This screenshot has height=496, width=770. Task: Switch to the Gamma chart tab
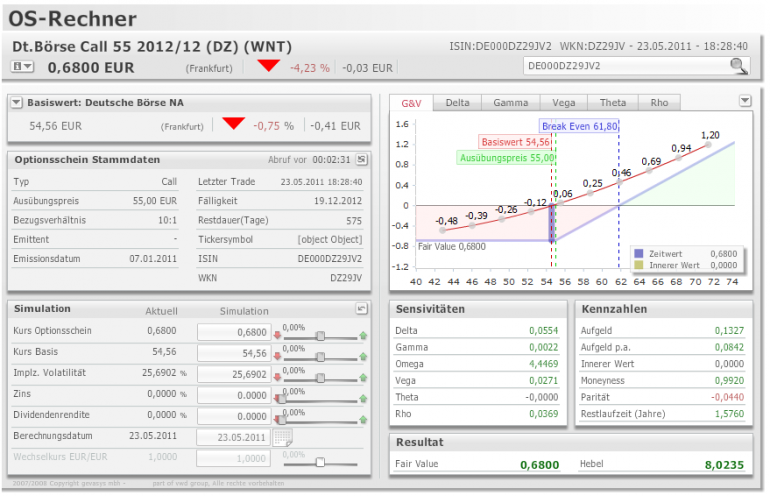[x=511, y=103]
